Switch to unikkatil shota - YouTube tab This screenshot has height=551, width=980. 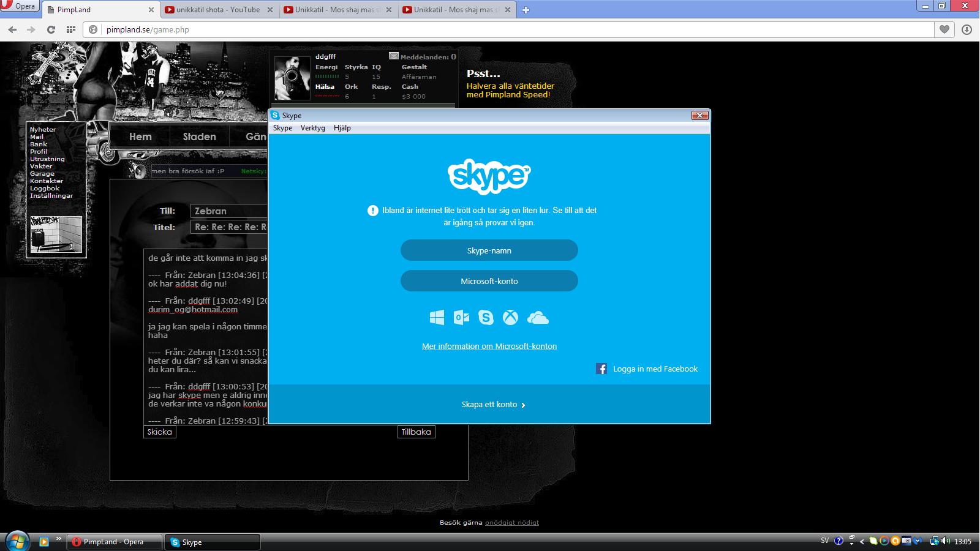(x=218, y=10)
